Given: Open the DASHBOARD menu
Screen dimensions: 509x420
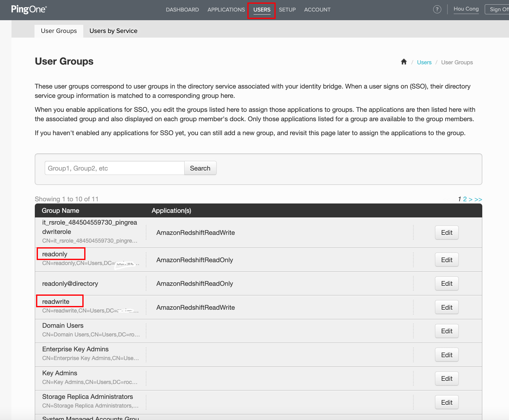Looking at the screenshot, I should pyautogui.click(x=182, y=10).
